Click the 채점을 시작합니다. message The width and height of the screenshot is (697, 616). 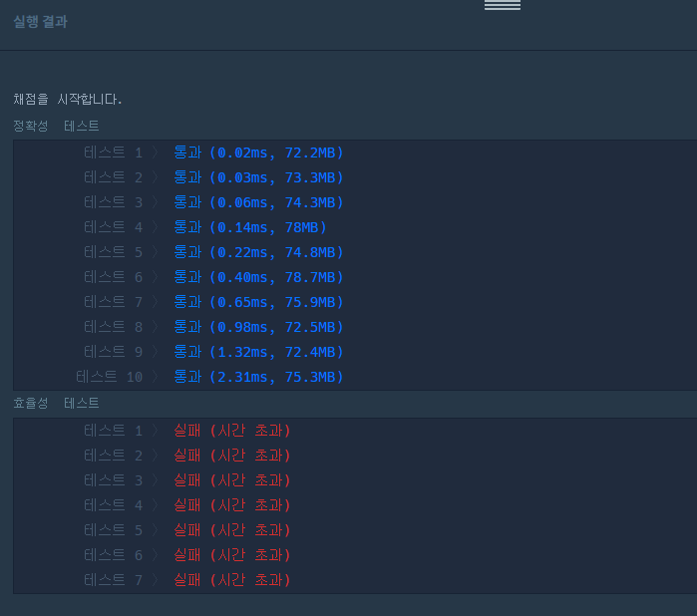coord(67,99)
